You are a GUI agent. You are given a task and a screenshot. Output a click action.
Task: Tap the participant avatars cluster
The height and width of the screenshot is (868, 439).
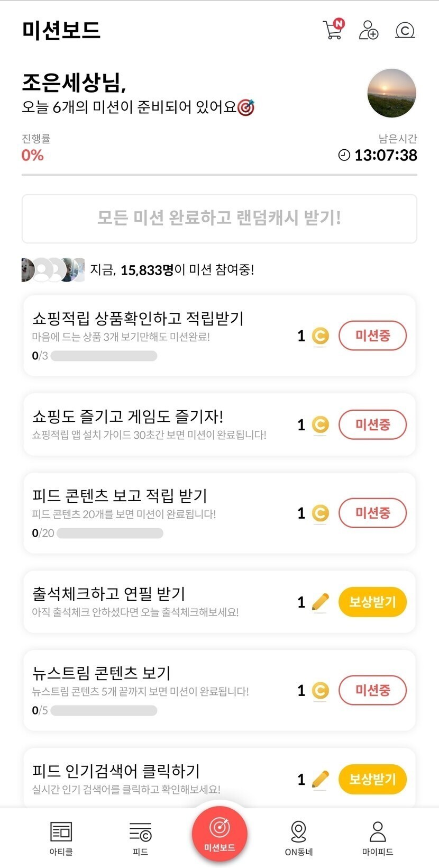52,269
